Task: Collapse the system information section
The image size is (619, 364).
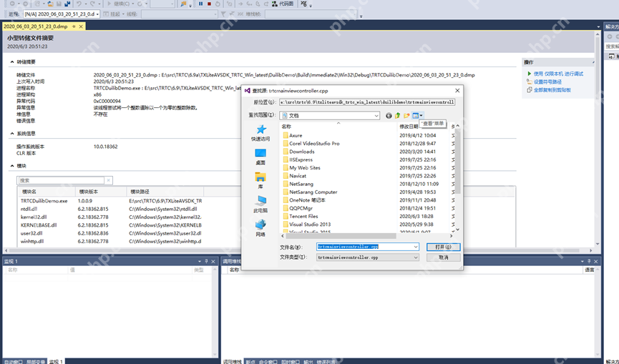Action: [12, 134]
